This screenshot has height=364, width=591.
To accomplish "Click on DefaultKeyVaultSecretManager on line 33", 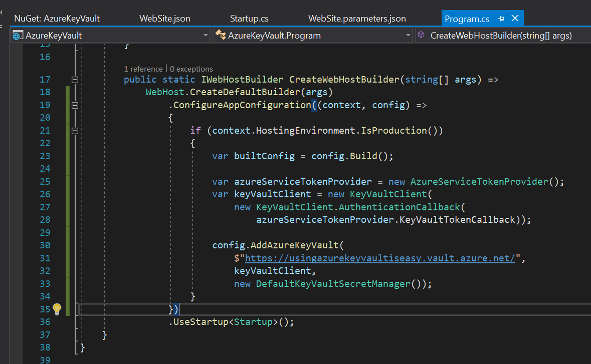I will (333, 283).
